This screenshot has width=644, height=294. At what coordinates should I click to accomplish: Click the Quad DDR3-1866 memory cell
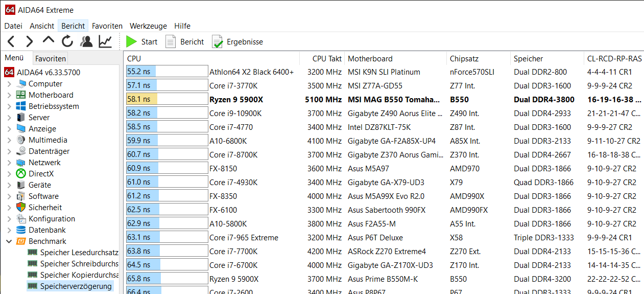[x=543, y=183]
